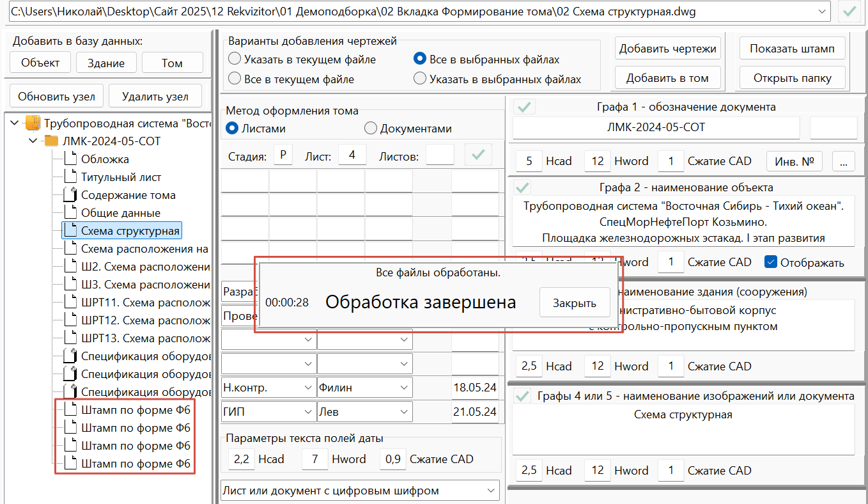Choose the Листами formatting method

click(232, 128)
